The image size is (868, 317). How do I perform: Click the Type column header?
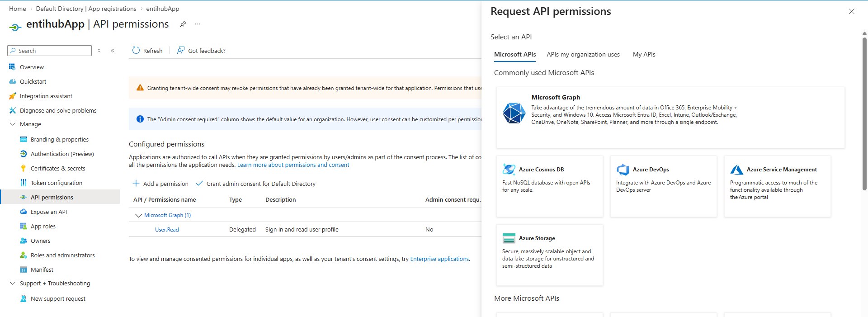pos(236,199)
